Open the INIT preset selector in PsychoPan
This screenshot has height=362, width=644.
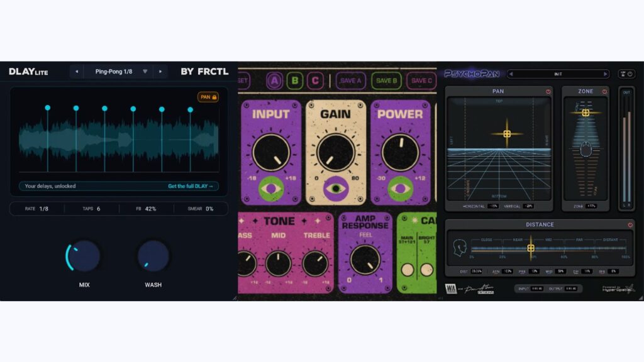[558, 74]
